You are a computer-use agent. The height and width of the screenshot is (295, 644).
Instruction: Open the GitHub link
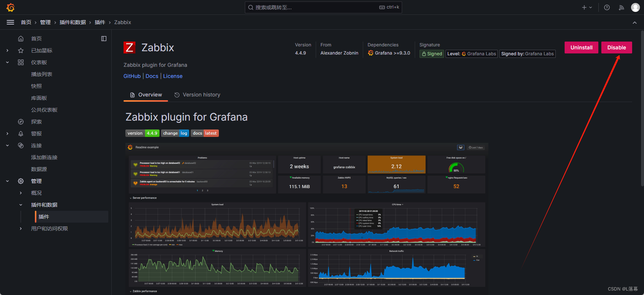[132, 76]
